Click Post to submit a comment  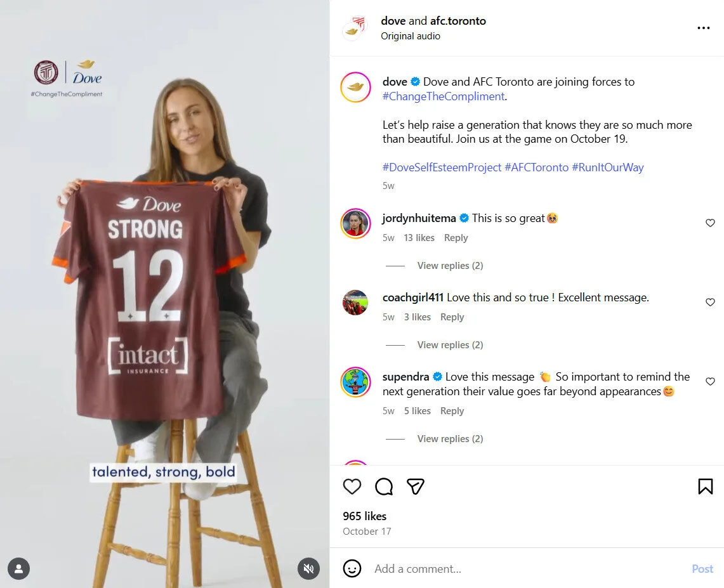tap(702, 568)
